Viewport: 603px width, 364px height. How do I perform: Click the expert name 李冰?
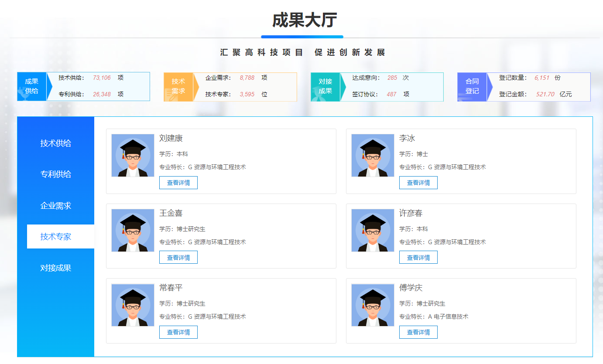click(x=407, y=139)
